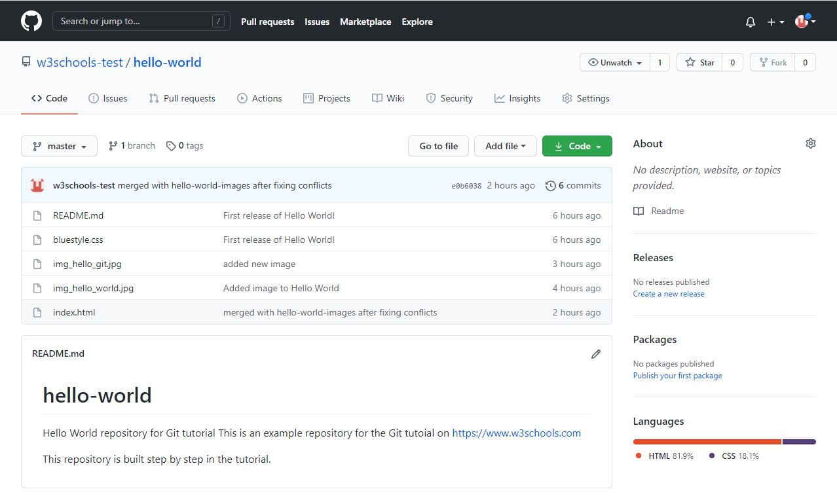Toggle the Unwatch button

point(615,62)
